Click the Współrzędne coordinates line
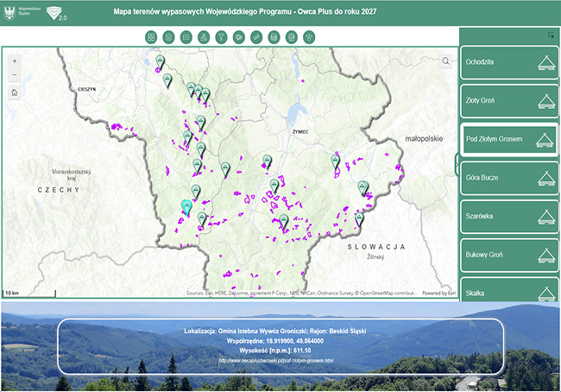Image resolution: width=561 pixels, height=392 pixels. click(274, 341)
